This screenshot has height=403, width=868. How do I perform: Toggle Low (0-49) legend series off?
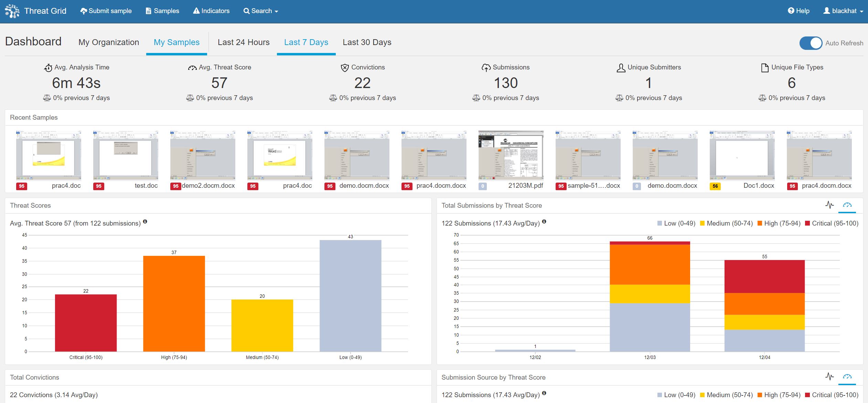(x=676, y=224)
